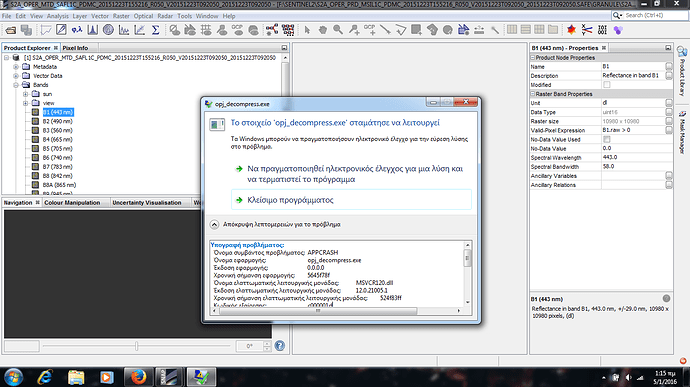
Task: Click the crash details horizontal scrollbar
Action: pyautogui.click(x=318, y=311)
